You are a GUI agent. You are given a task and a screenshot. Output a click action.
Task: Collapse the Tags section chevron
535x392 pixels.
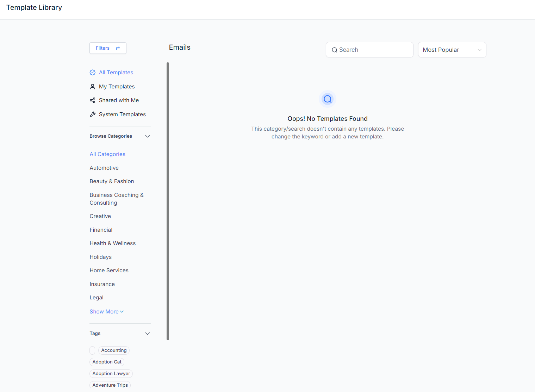(148, 334)
